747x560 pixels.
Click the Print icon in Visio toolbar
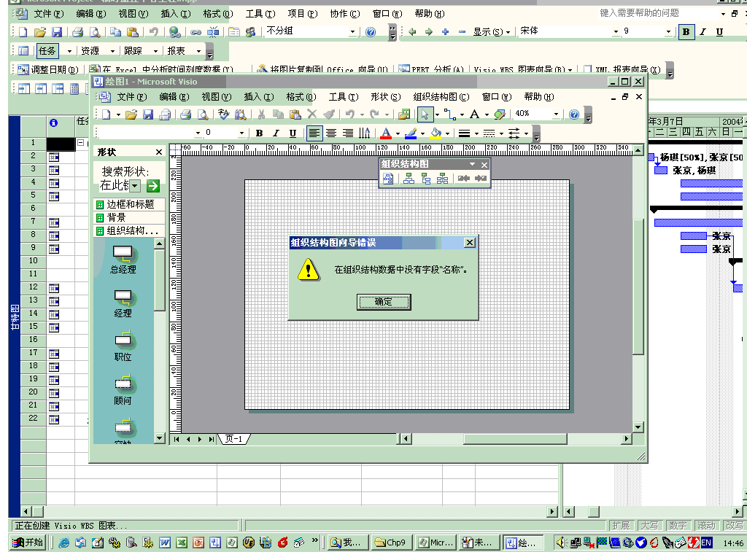185,114
